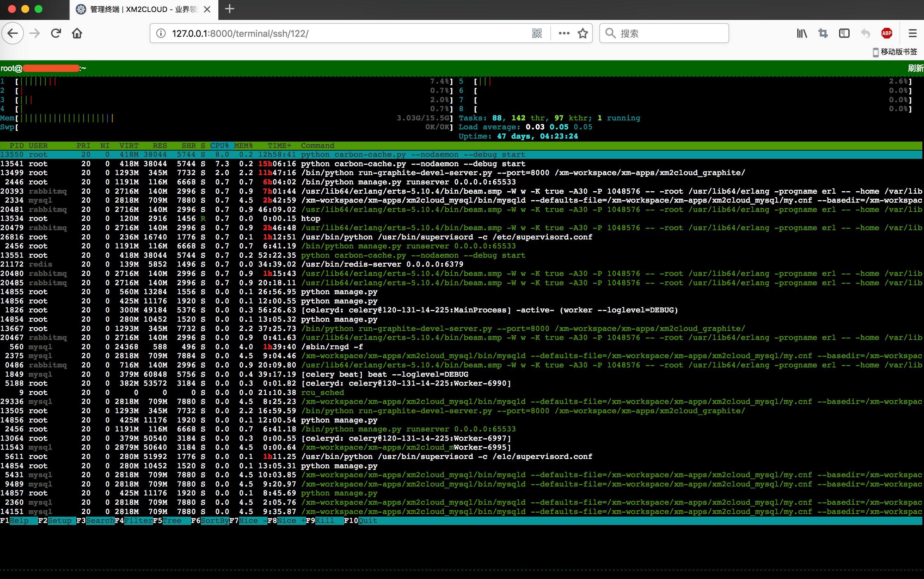Click the browser back arrow button
Image resolution: width=924 pixels, height=579 pixels.
13,33
